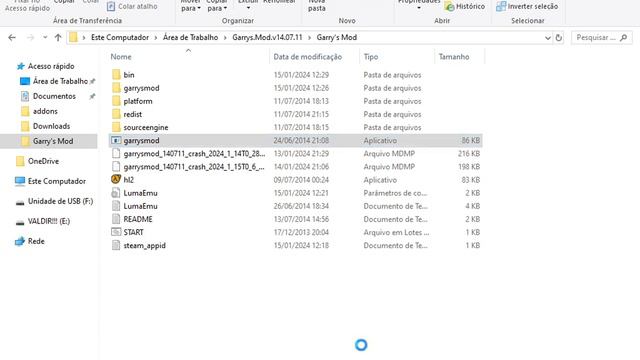Select the sourceengine folder icon
This screenshot has width=640, height=360.
pyautogui.click(x=116, y=127)
